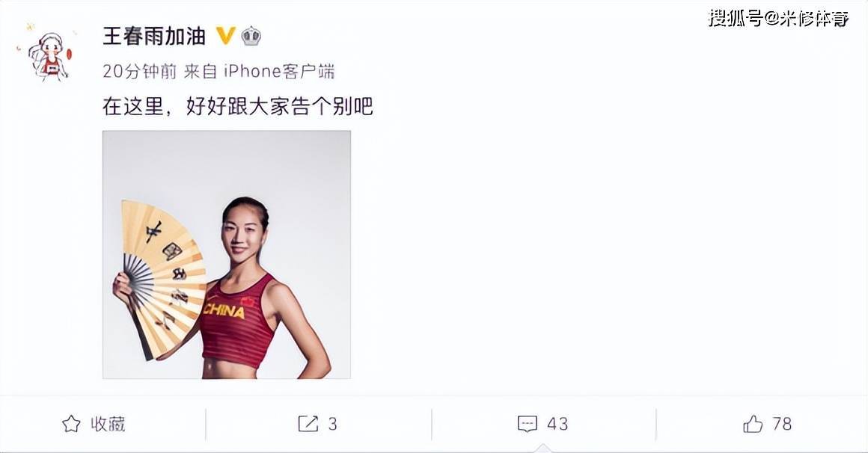
Task: Like the post with the thumbs-up icon
Action: 753,424
